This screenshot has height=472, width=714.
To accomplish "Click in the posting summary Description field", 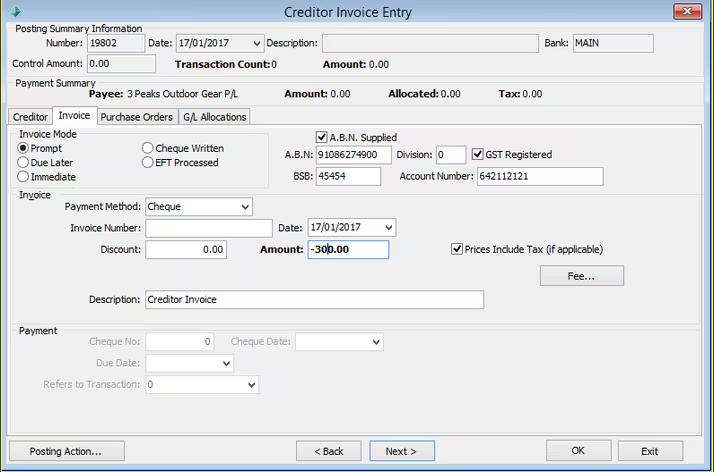I will (430, 43).
